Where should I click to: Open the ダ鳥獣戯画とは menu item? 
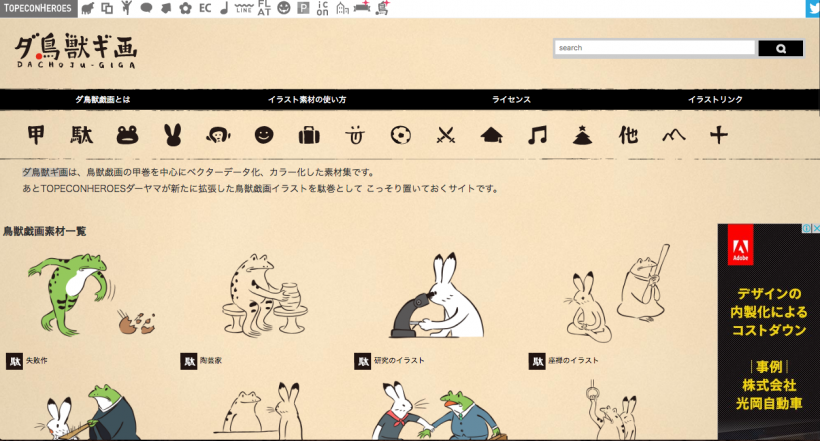(x=103, y=100)
